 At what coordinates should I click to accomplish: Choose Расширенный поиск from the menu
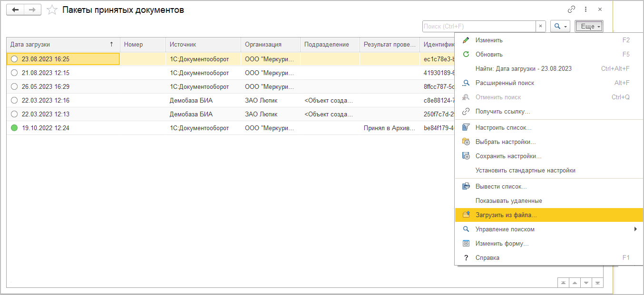click(x=505, y=83)
